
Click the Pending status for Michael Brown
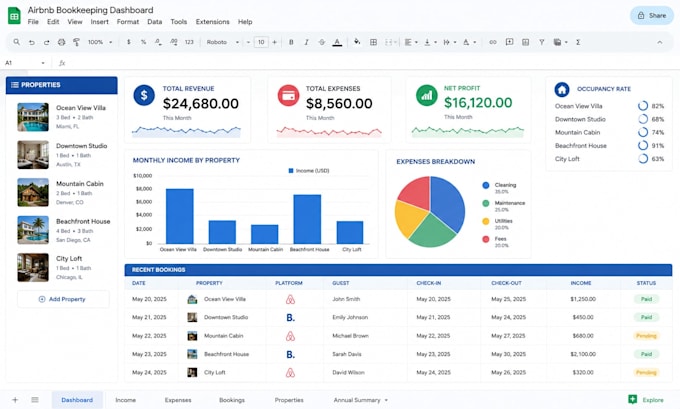(646, 336)
